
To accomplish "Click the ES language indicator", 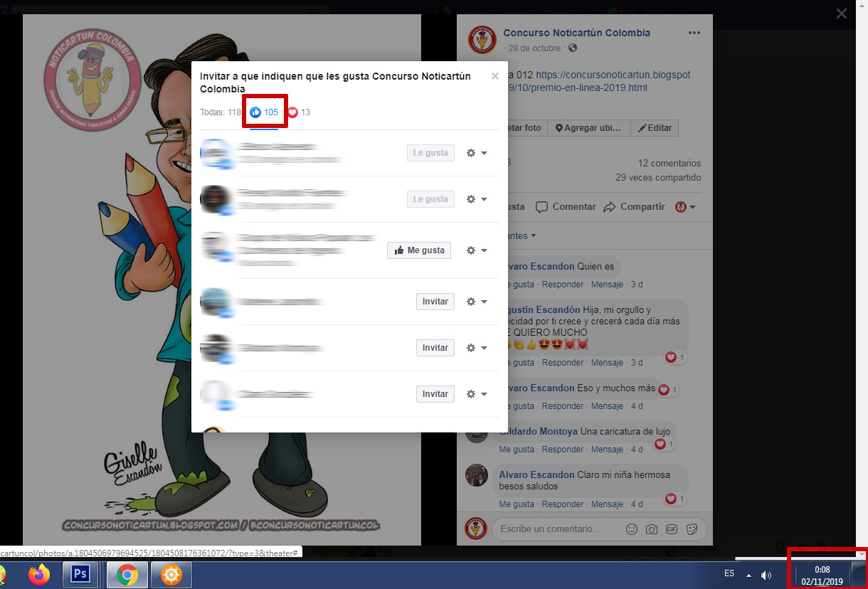I will [729, 573].
